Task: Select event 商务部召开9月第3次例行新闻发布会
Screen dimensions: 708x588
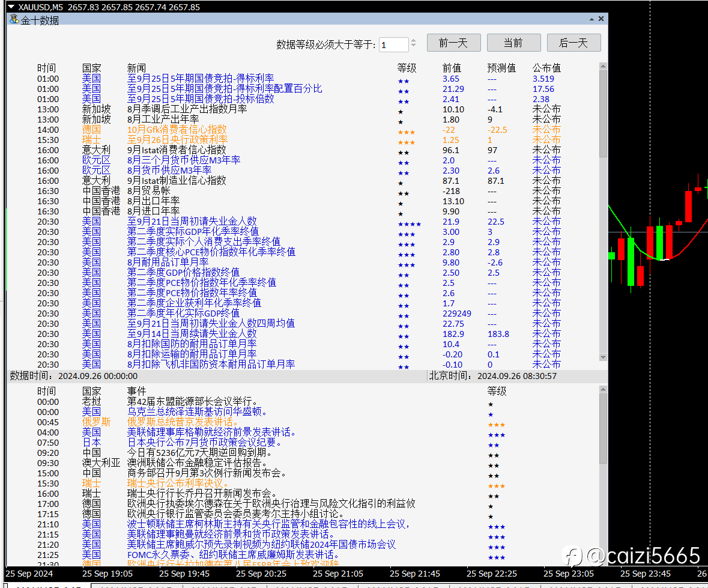Action: [x=271, y=473]
